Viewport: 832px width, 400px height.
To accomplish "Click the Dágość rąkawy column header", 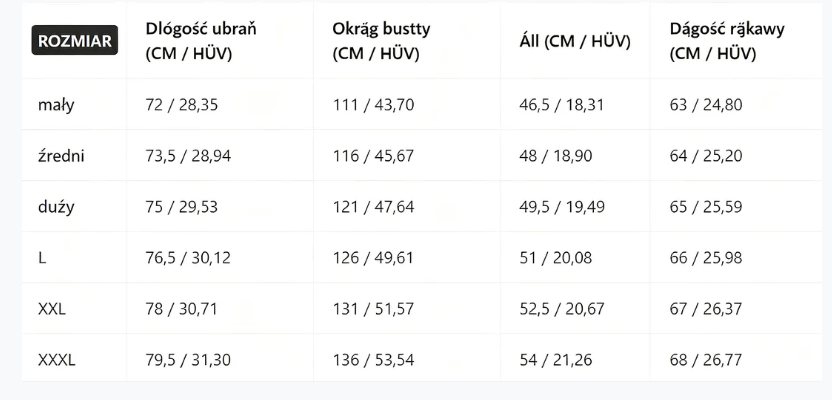I will click(727, 41).
